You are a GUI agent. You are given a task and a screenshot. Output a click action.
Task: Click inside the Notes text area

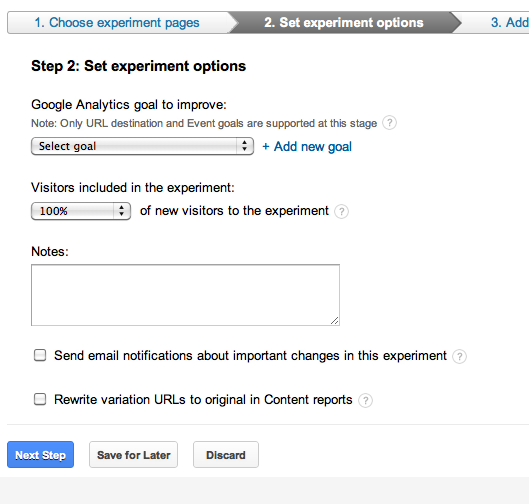185,295
